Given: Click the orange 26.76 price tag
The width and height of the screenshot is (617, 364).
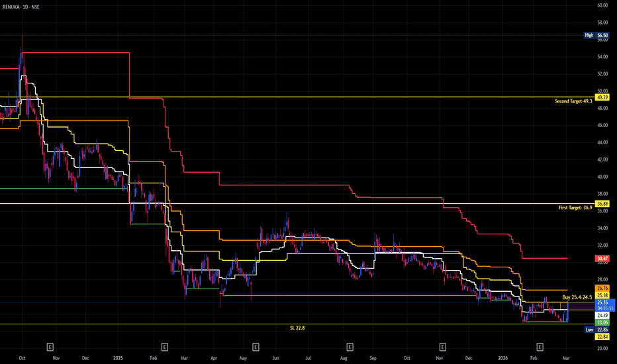Looking at the screenshot, I should click(602, 289).
